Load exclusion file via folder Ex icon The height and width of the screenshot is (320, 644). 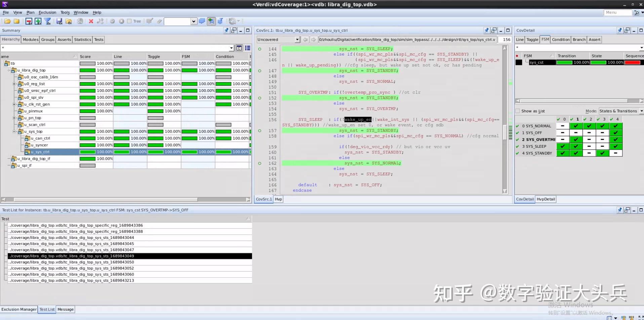click(x=69, y=21)
